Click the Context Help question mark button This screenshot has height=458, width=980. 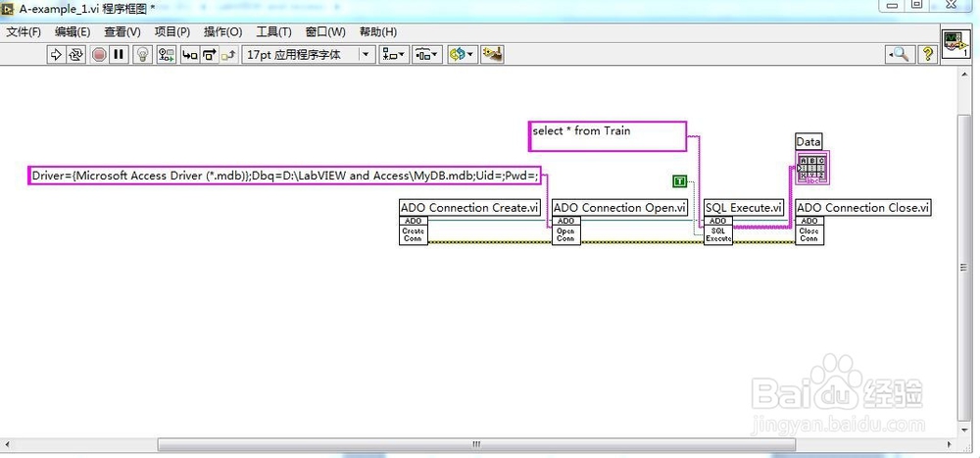coord(927,55)
